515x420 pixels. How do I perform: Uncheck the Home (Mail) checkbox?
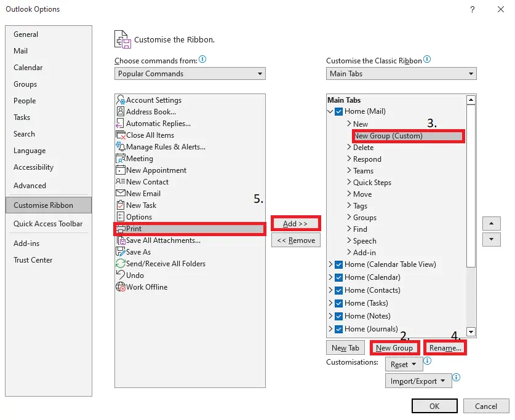(x=338, y=111)
